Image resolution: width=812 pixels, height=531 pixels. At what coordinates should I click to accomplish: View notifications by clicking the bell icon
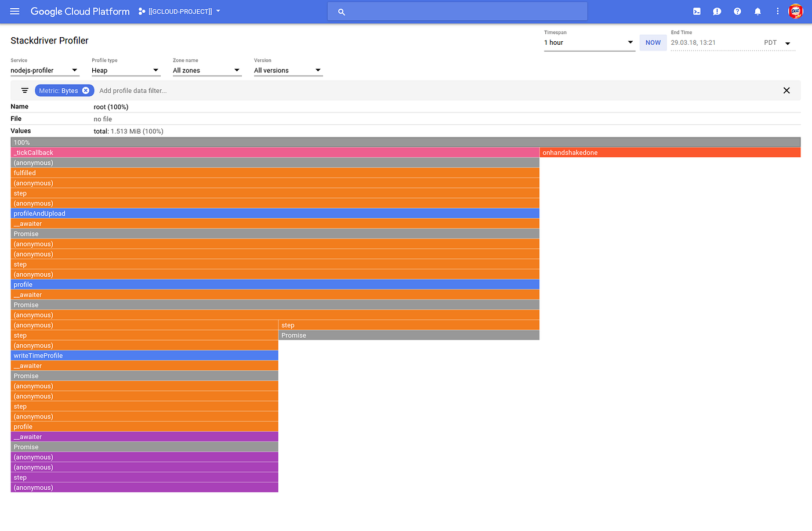(757, 11)
